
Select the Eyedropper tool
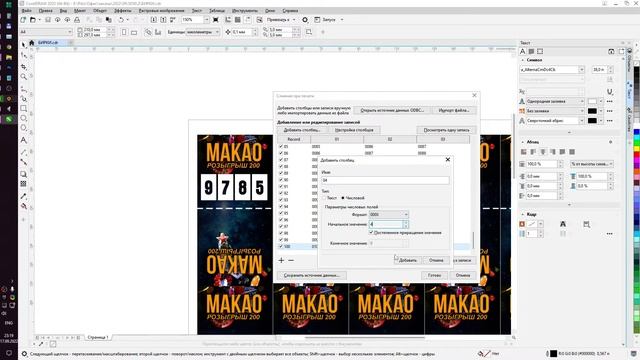(24, 196)
